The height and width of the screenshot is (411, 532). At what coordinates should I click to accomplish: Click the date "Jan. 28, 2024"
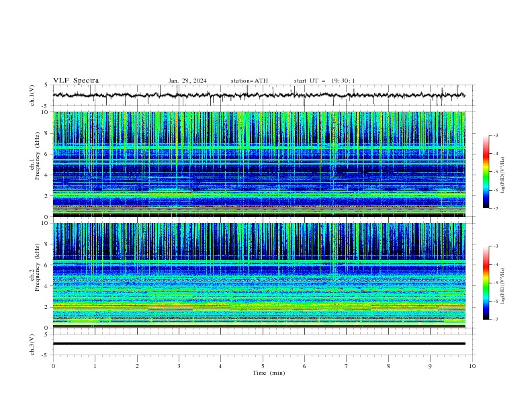(x=187, y=81)
